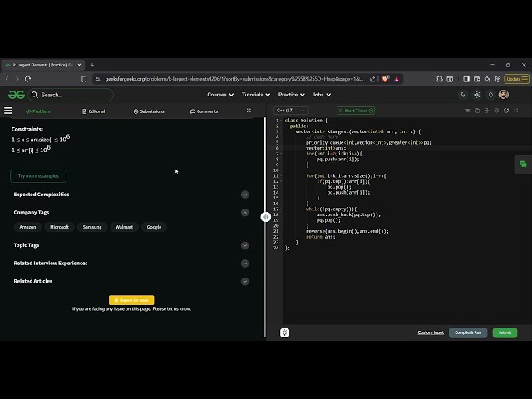Switch to the Submissions tab
This screenshot has height=399, width=532.
click(149, 111)
